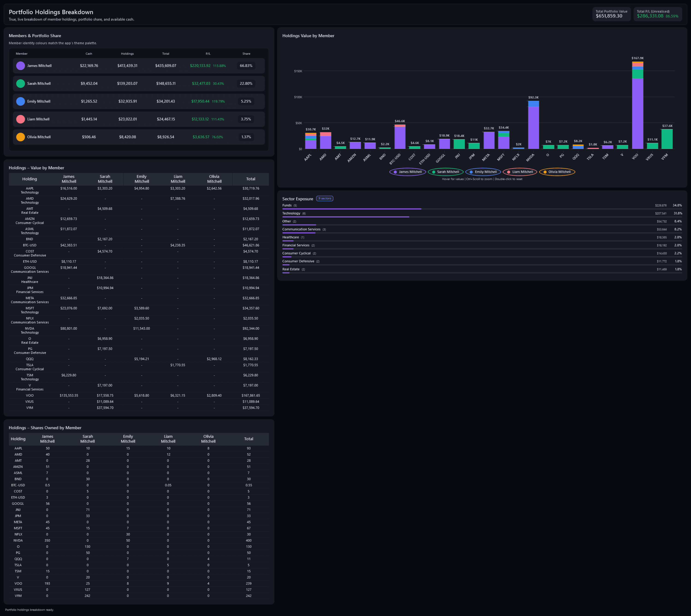Click Sarah Mitchell's 22.80% share badge

tap(246, 84)
